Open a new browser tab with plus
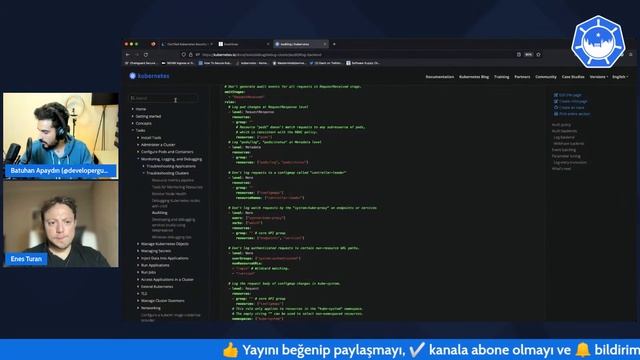640x360 pixels. pyautogui.click(x=334, y=44)
